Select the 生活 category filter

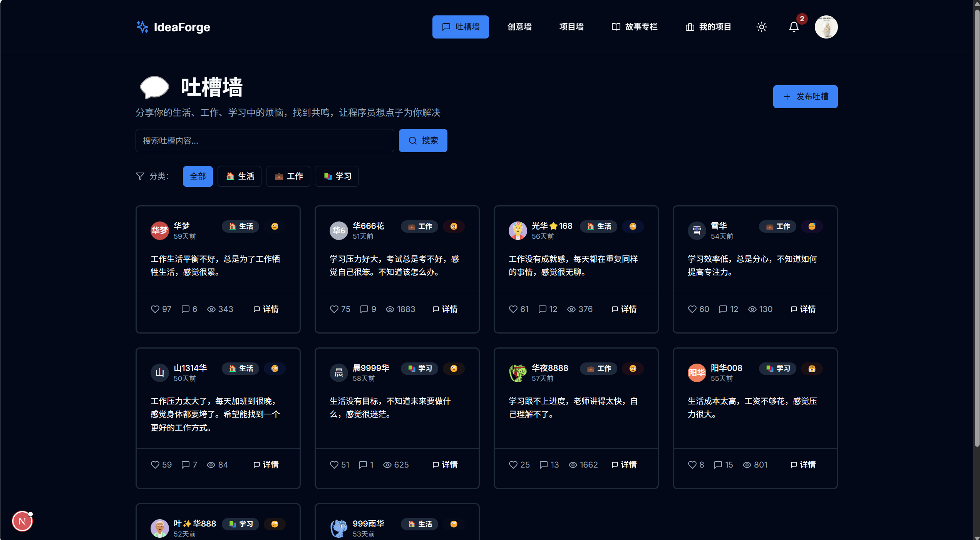[x=240, y=176]
